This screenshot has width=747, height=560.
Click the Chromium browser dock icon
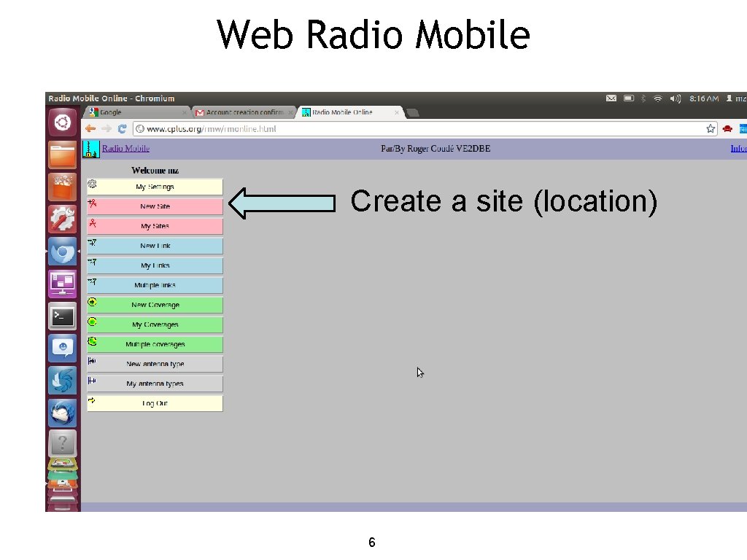click(x=63, y=251)
